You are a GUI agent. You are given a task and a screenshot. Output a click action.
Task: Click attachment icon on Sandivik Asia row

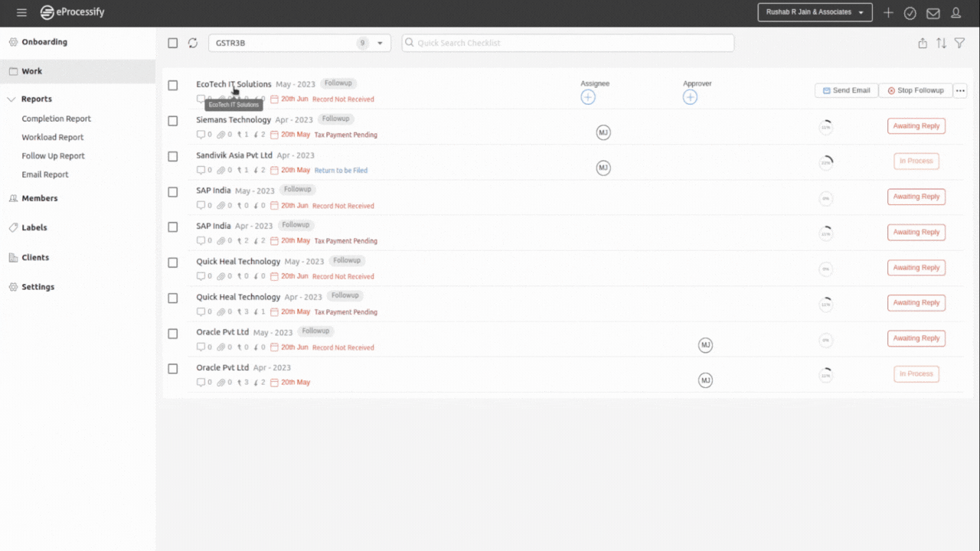pos(221,170)
